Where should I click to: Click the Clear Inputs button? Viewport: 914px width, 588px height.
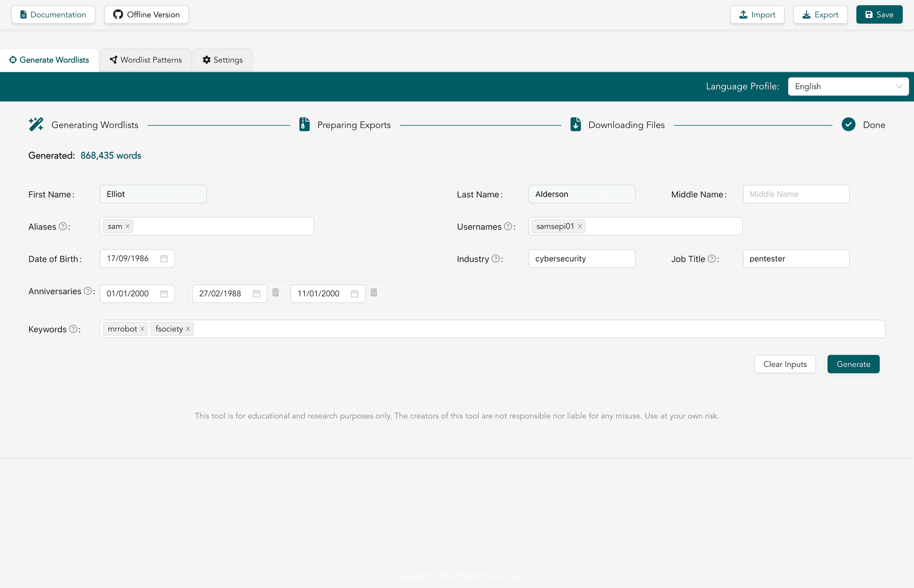tap(785, 364)
